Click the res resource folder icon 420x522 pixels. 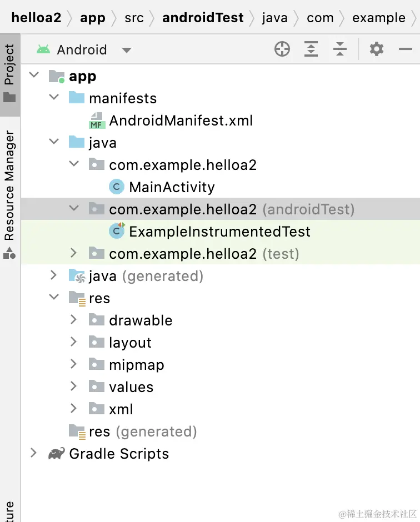click(x=77, y=298)
